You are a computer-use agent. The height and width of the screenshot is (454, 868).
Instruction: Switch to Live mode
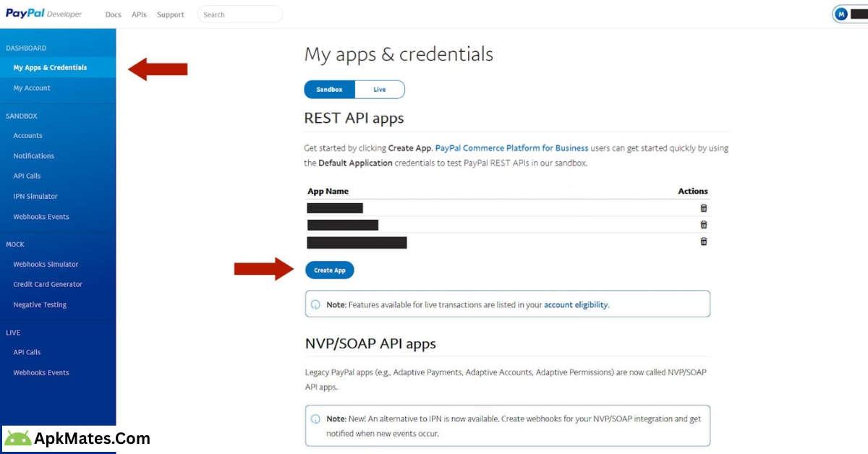380,90
